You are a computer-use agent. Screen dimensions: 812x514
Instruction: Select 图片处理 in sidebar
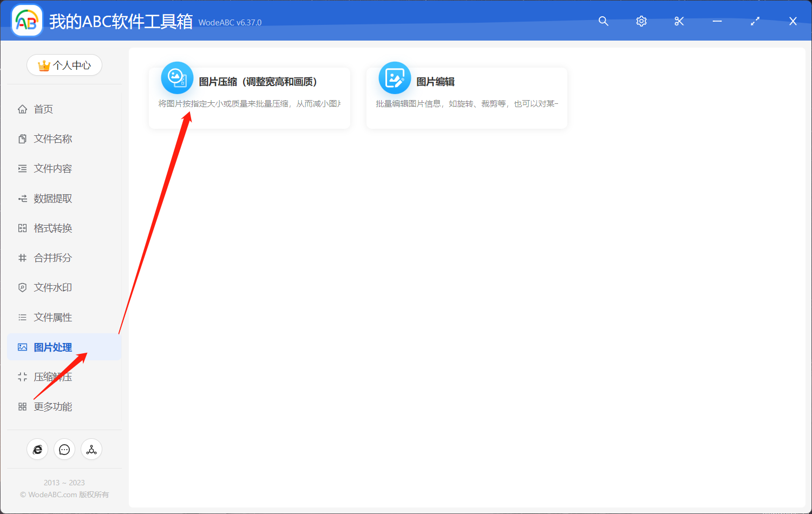point(64,347)
